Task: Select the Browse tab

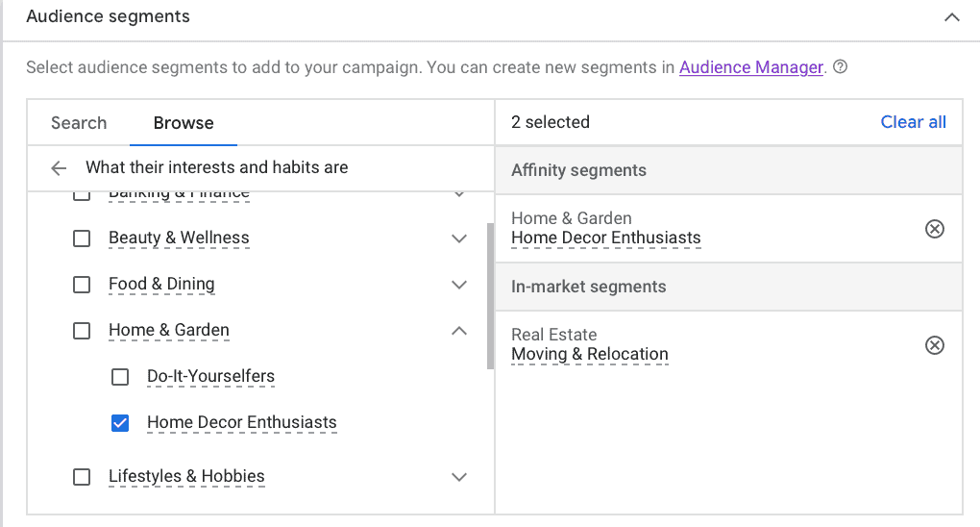Action: pos(184,123)
